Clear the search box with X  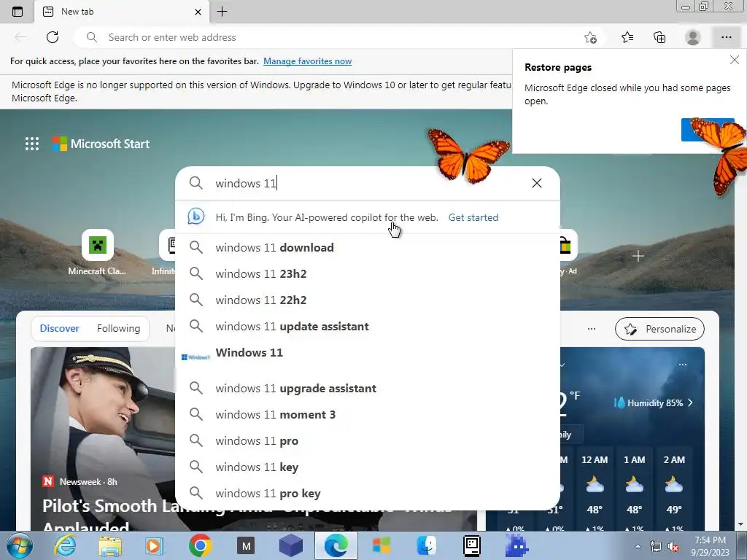536,183
